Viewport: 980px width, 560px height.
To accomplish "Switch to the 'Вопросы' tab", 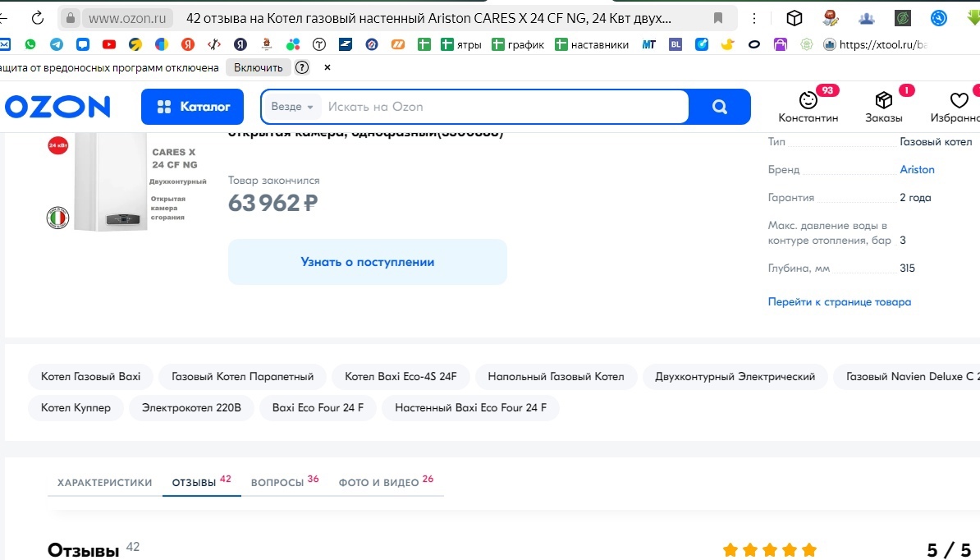I will click(x=284, y=481).
